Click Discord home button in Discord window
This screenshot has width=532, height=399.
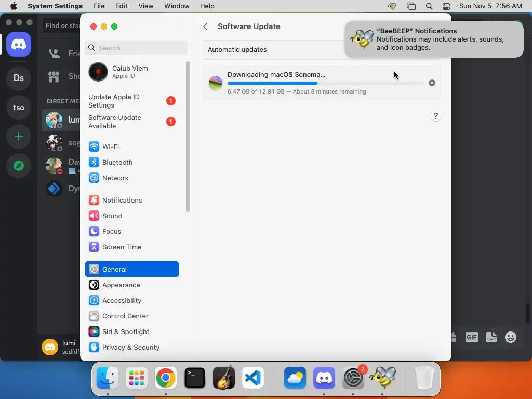(x=19, y=44)
